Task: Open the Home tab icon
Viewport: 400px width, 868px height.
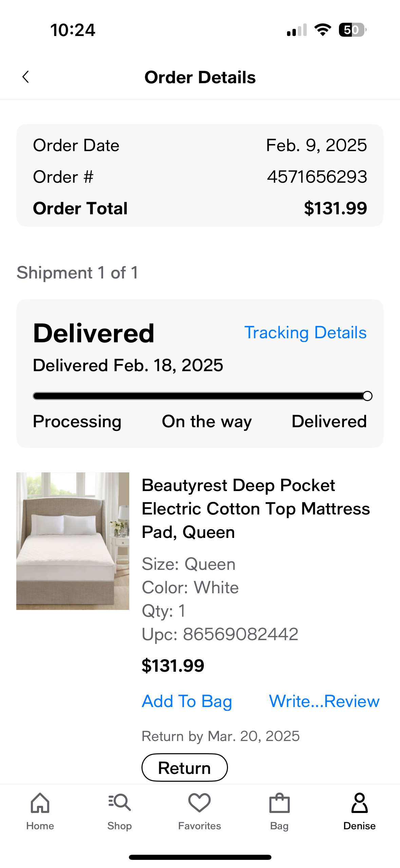Action: [40, 803]
